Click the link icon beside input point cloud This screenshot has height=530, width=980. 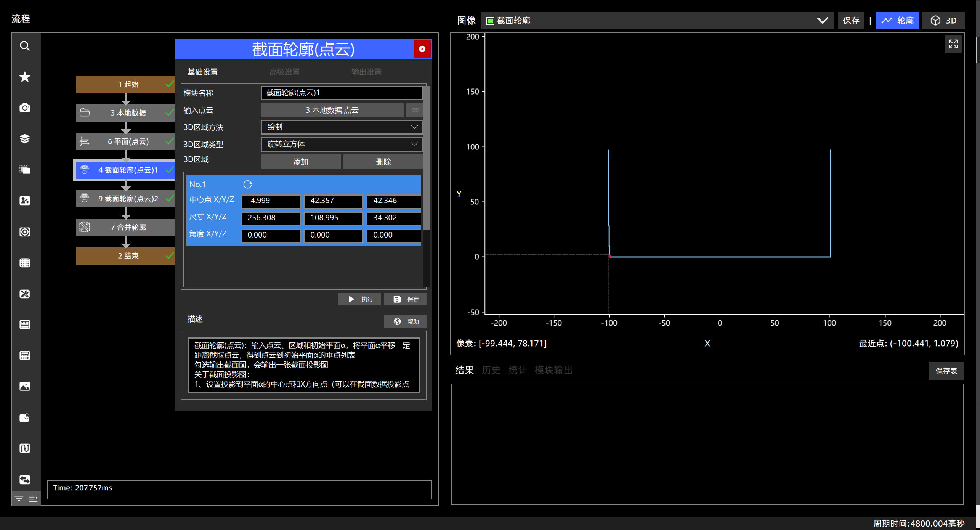[x=415, y=110]
